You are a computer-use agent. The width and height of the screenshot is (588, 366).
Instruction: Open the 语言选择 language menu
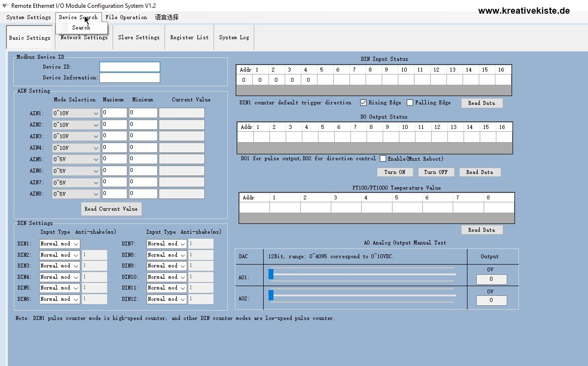(x=167, y=17)
